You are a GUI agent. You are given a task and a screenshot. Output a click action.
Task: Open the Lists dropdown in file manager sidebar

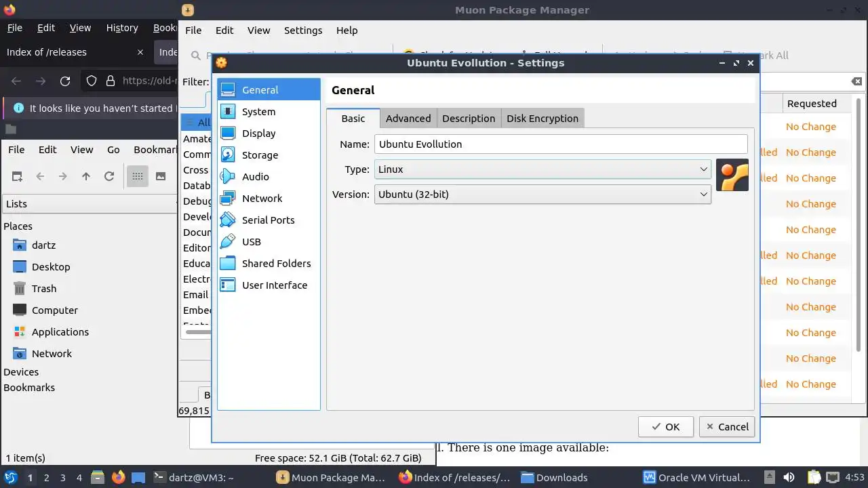tap(90, 203)
